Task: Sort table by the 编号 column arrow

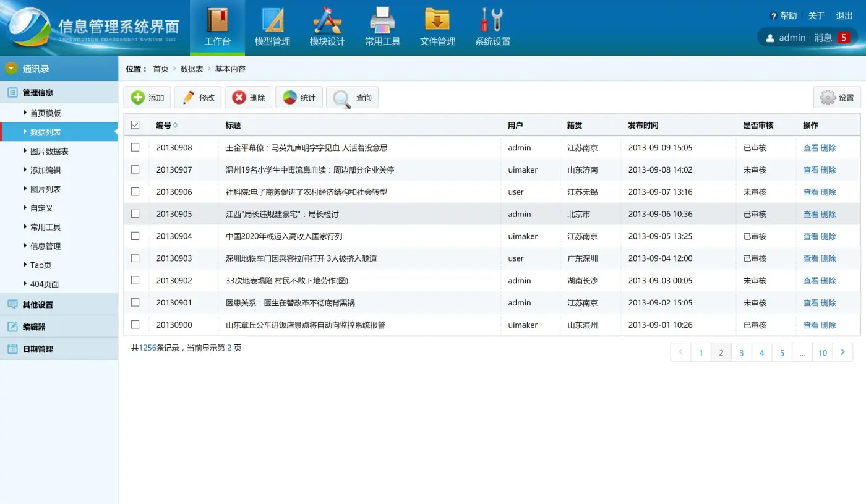Action: pyautogui.click(x=176, y=126)
